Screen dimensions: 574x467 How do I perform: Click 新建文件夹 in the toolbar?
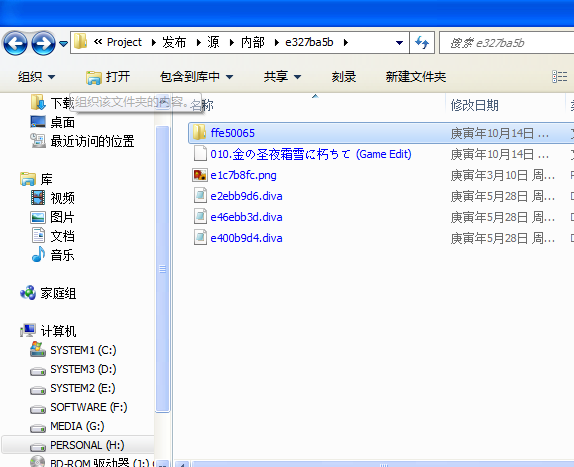(x=416, y=77)
